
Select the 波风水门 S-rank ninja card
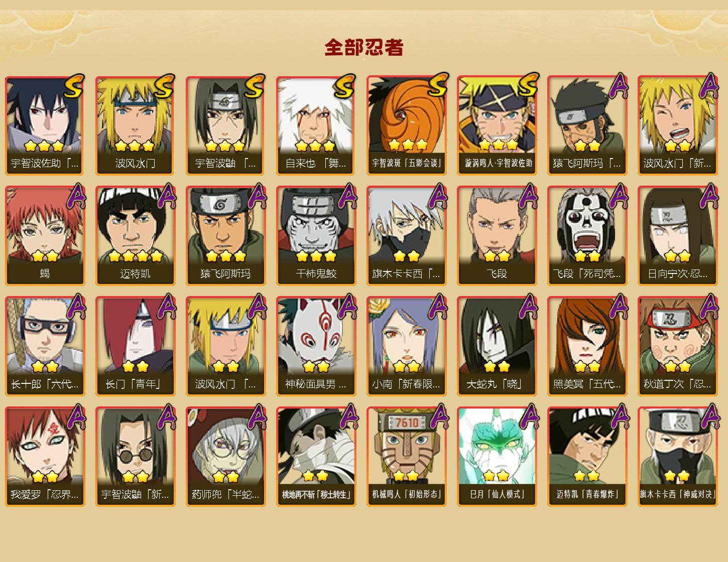[x=135, y=125]
